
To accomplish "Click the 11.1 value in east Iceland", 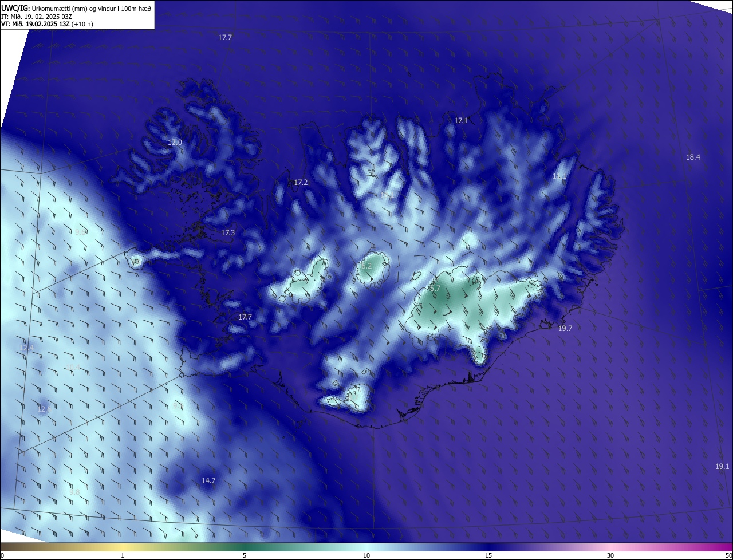I will [559, 176].
